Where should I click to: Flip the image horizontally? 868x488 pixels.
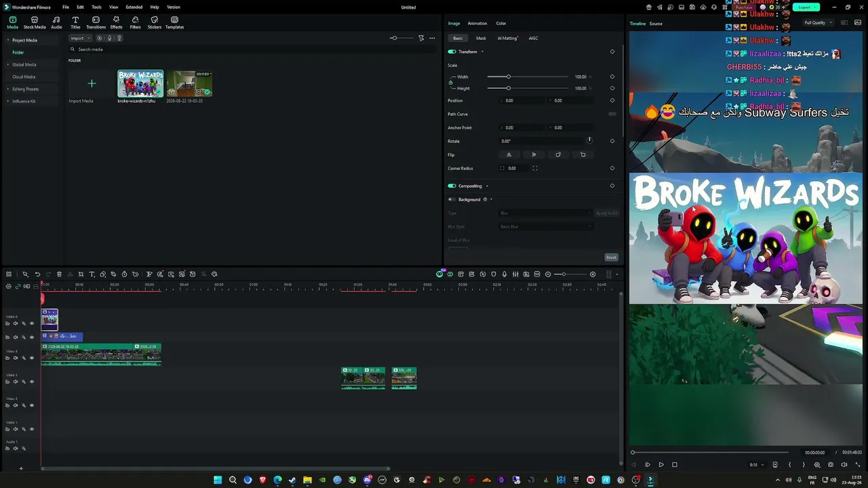[x=509, y=155]
